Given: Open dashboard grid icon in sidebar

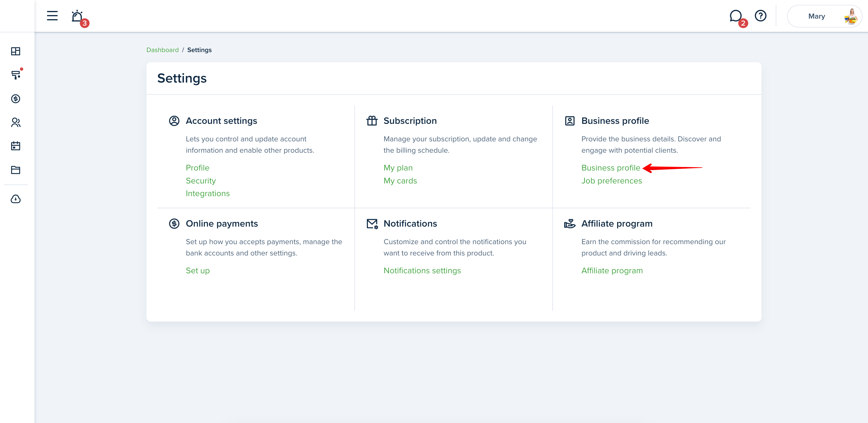Looking at the screenshot, I should click(x=15, y=51).
